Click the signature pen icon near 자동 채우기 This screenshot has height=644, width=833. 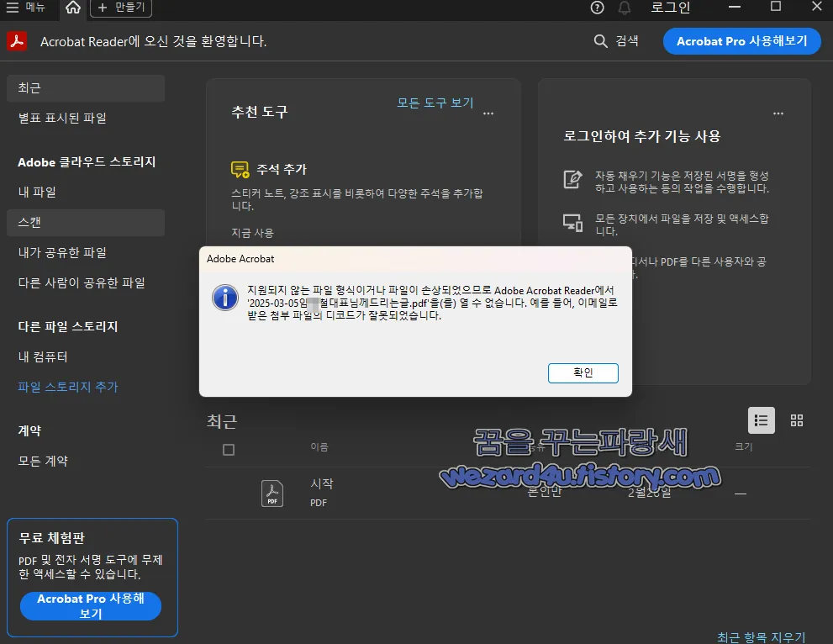coord(571,177)
